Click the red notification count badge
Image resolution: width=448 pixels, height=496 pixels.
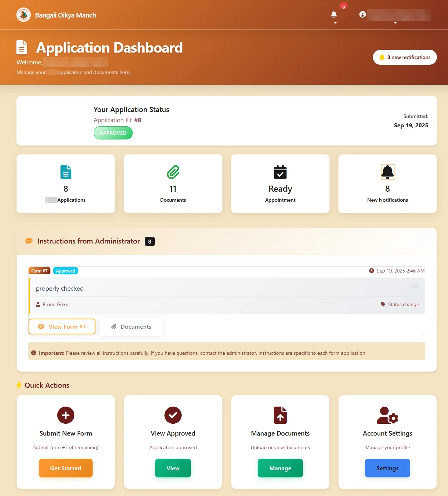[344, 7]
